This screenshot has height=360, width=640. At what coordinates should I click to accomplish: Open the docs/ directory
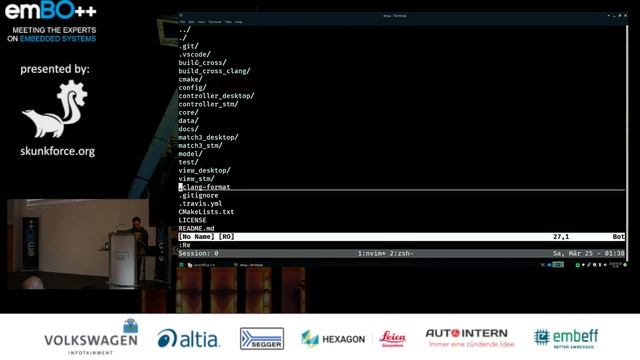tap(189, 129)
